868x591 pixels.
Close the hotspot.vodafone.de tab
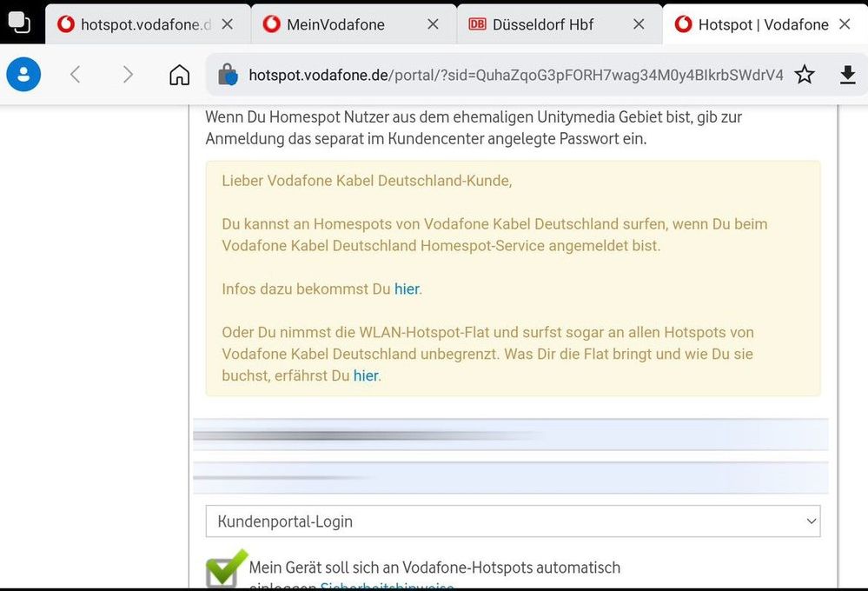[x=227, y=24]
